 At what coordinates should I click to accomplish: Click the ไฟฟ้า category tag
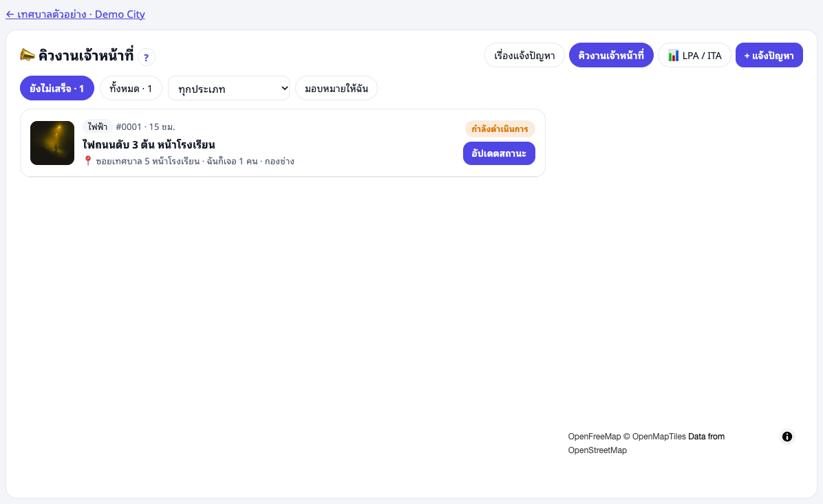tap(98, 127)
